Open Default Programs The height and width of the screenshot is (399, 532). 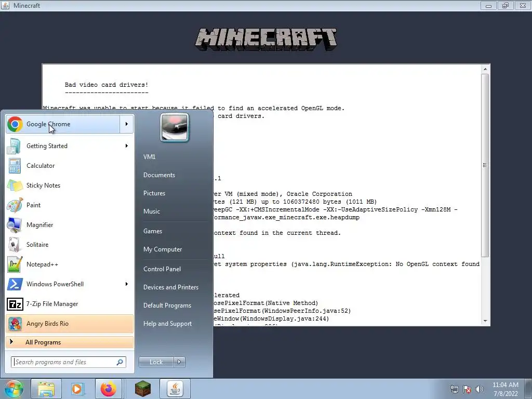pyautogui.click(x=167, y=305)
